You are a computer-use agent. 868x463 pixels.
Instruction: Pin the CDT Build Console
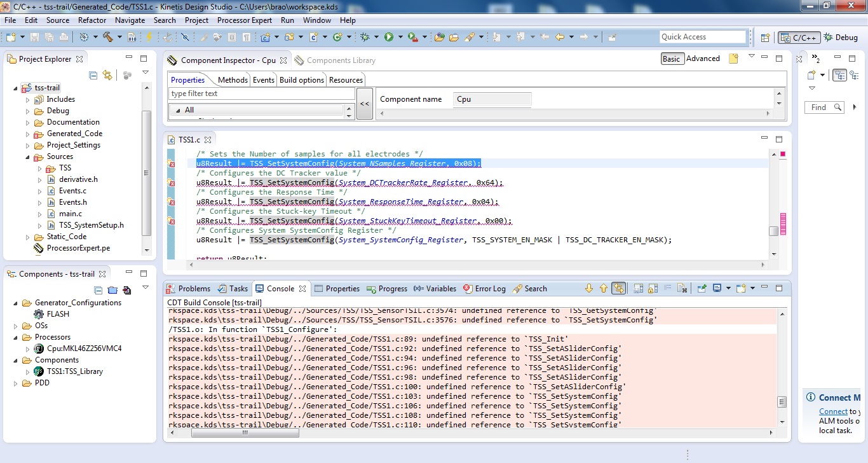coord(702,287)
